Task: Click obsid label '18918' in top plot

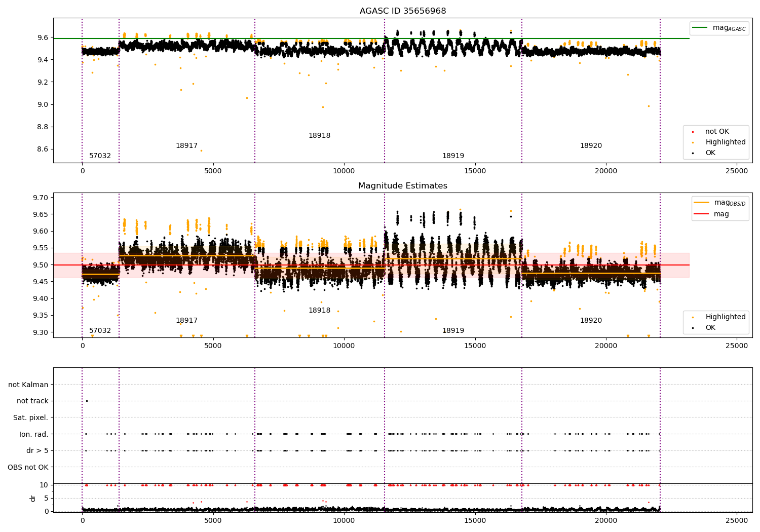Action: [319, 136]
